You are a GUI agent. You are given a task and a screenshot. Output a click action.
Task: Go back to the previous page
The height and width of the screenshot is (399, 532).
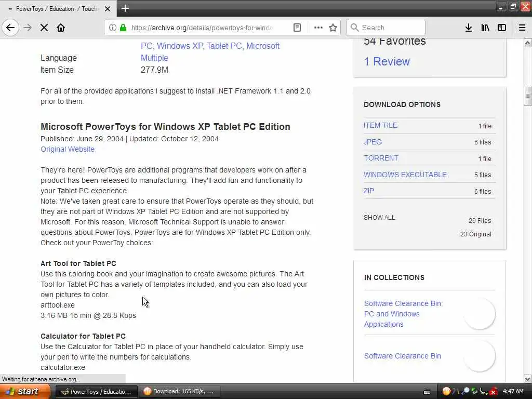coord(10,28)
